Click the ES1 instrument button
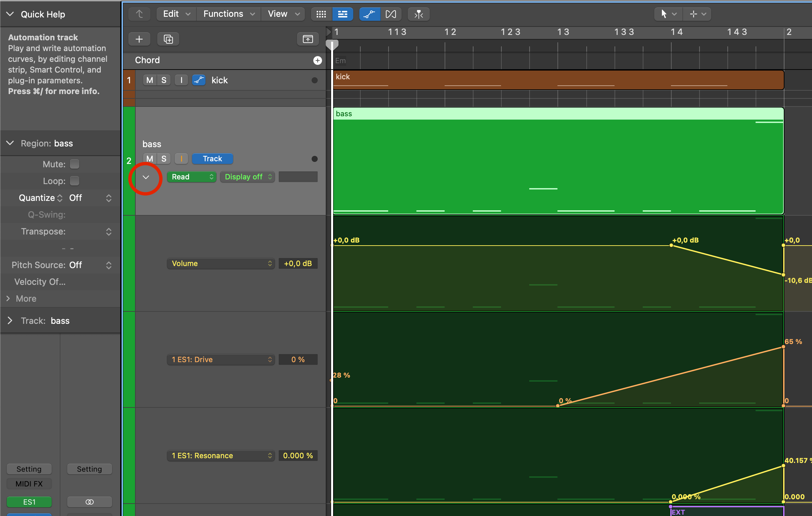The image size is (812, 516). coord(29,502)
